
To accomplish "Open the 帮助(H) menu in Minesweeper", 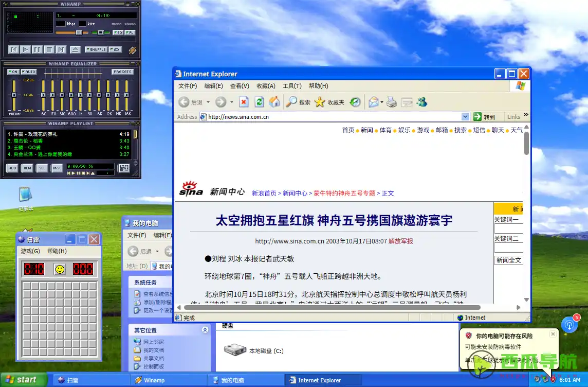I will pos(57,251).
